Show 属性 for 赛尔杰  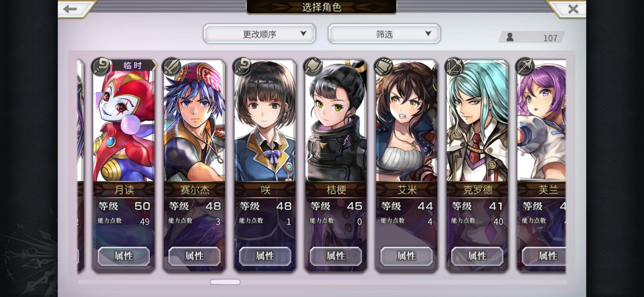pos(195,256)
